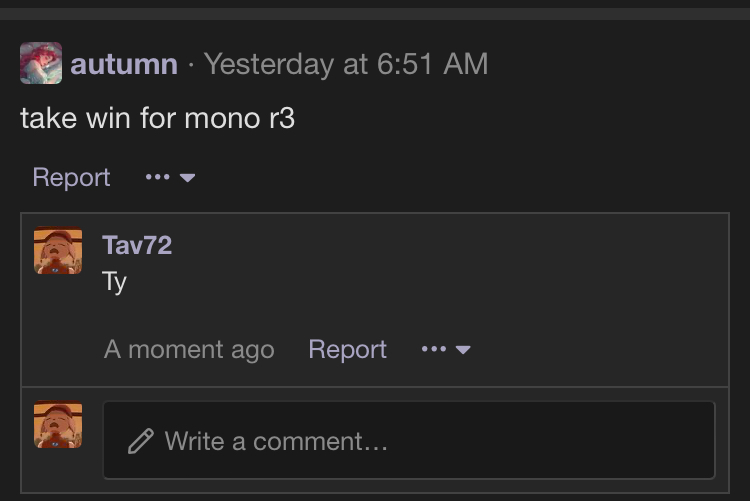Expand the dropdown arrow on Tav72's comment
Screen dimensions: 750x501
pyautogui.click(x=463, y=350)
